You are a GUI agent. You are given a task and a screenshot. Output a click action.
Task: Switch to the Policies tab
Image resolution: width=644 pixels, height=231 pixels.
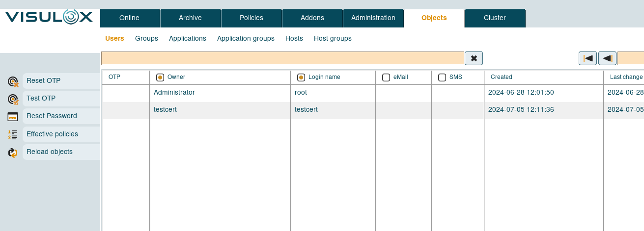tap(252, 18)
